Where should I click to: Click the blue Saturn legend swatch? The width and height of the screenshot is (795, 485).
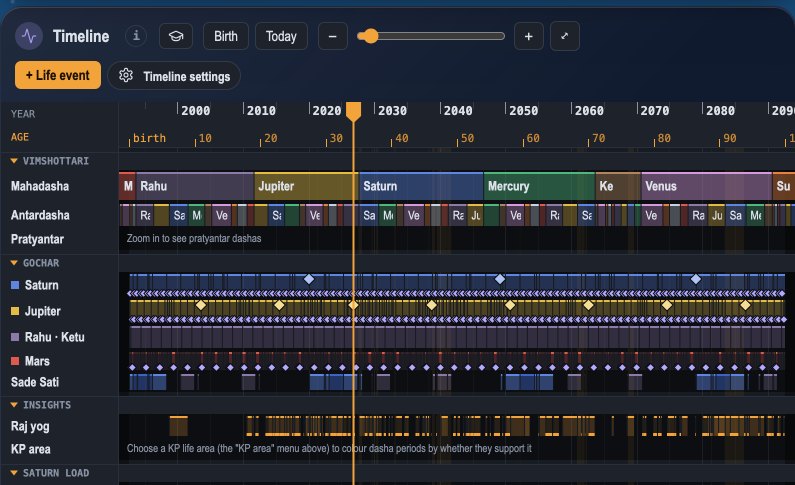click(x=15, y=285)
